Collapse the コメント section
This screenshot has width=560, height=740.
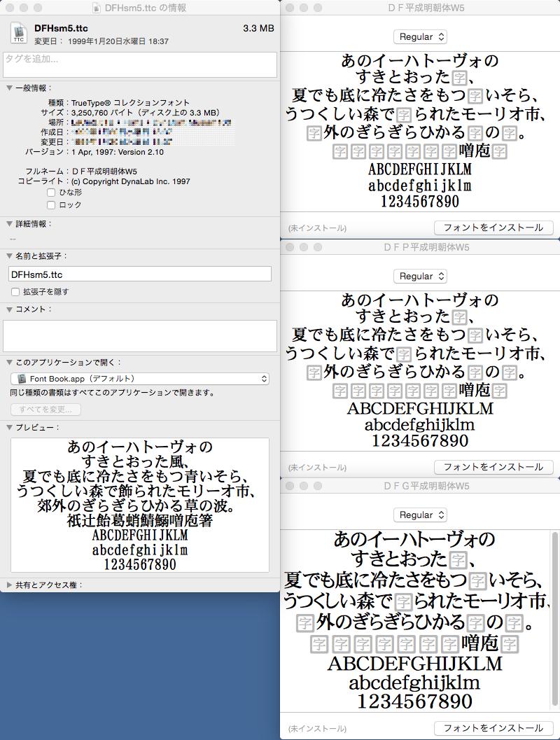9,309
